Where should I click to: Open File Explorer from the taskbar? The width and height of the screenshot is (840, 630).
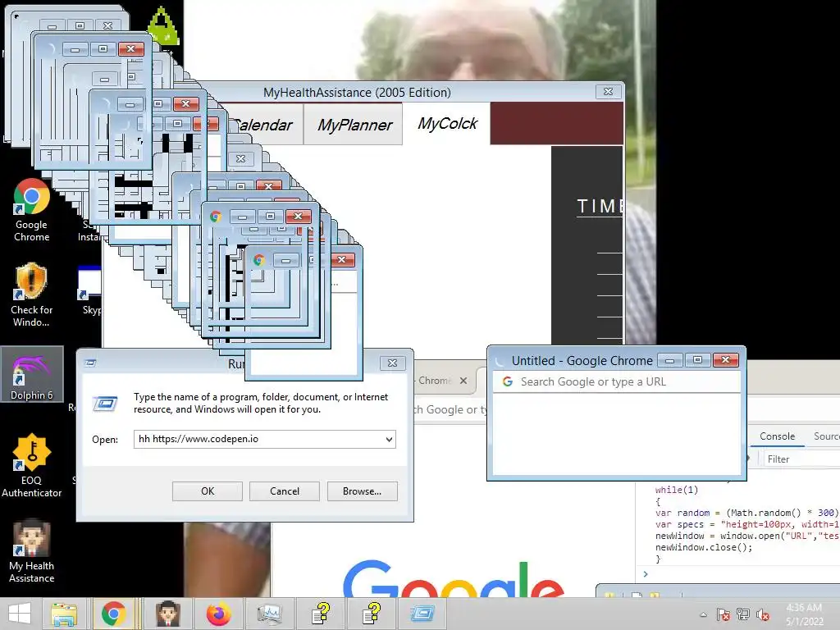[x=64, y=614]
